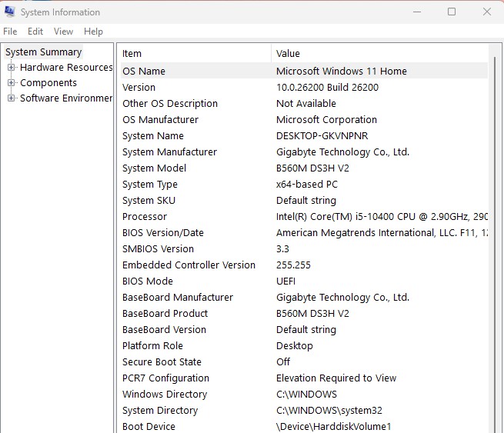
Task: Select System Model row label
Action: (154, 168)
